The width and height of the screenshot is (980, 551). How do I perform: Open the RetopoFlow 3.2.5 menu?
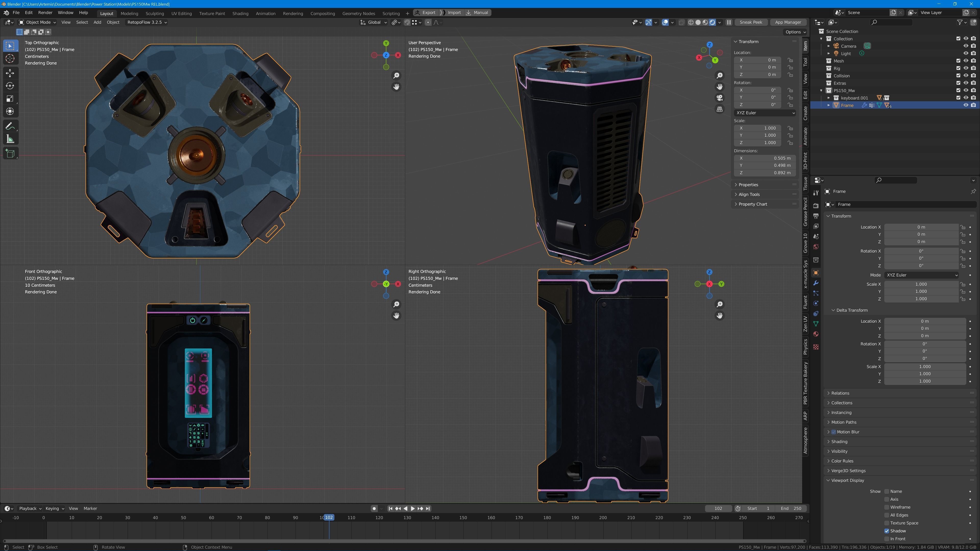point(147,22)
